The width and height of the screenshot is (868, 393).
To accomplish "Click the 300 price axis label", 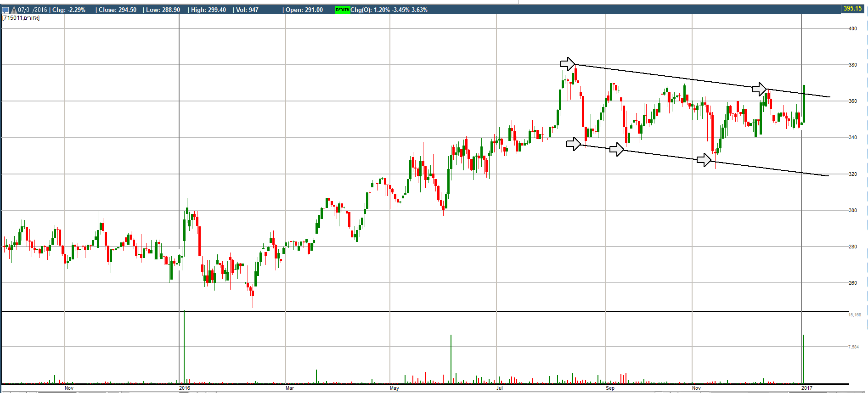I will click(853, 210).
